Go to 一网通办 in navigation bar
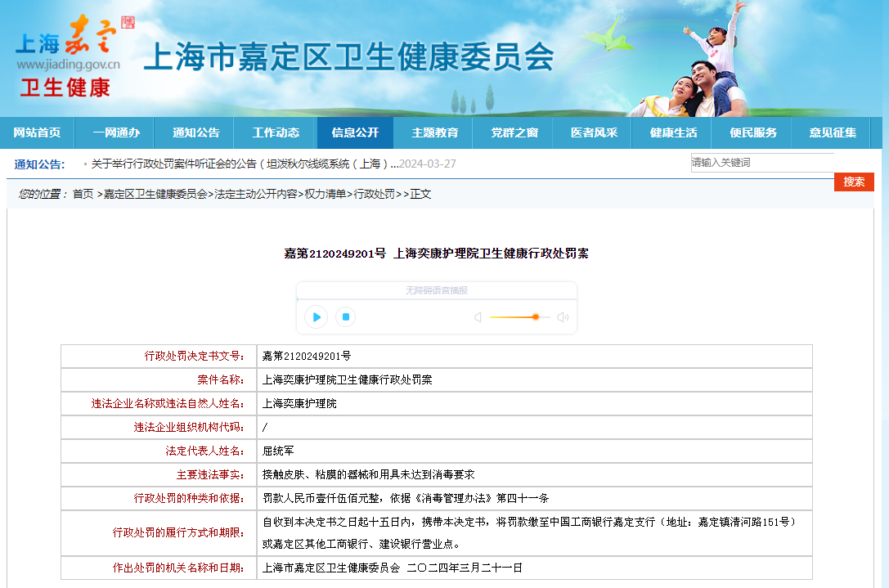The image size is (889, 588). (116, 132)
